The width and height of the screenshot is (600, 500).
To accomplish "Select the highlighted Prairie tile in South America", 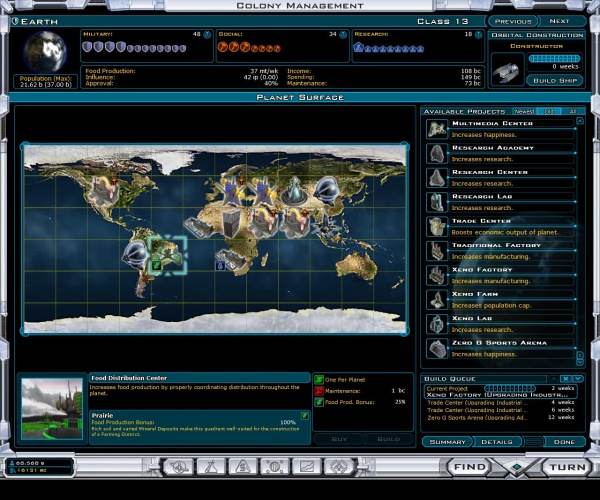I will (x=168, y=255).
